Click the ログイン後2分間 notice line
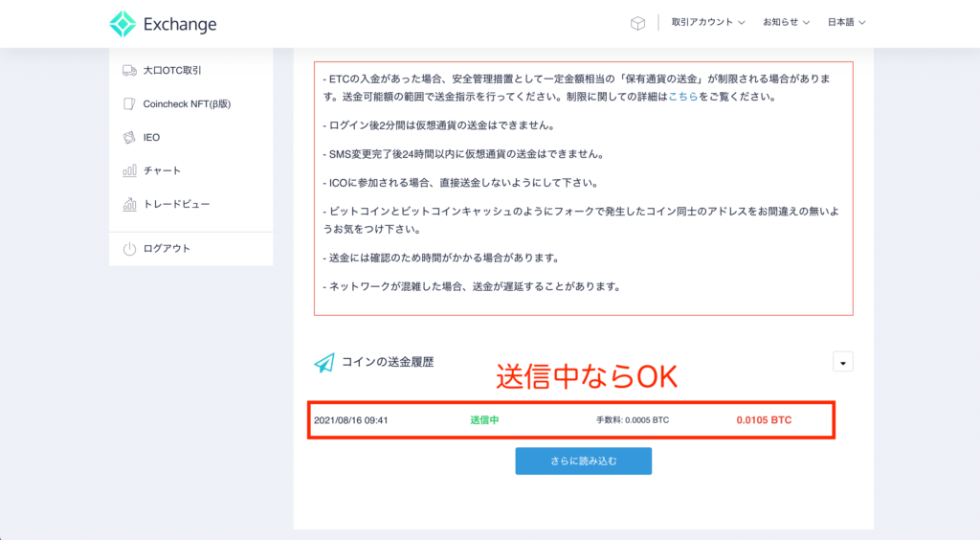Viewport: 980px width, 540px height. coord(438,125)
